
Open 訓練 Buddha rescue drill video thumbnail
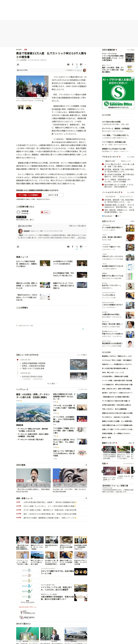(70, 478)
